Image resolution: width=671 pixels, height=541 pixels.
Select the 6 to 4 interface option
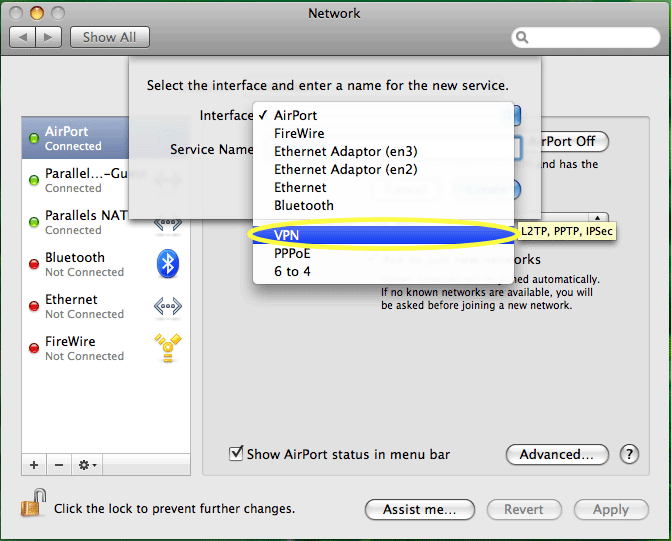point(292,271)
